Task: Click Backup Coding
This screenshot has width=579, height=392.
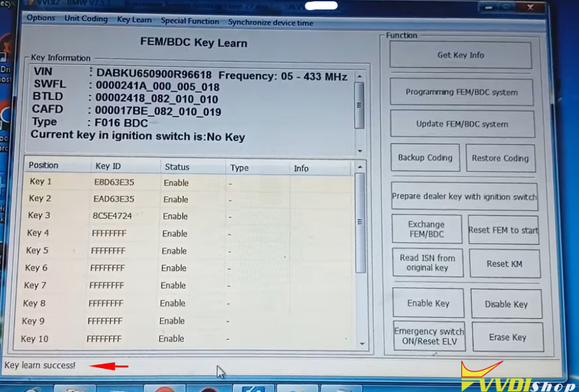Action: tap(425, 158)
